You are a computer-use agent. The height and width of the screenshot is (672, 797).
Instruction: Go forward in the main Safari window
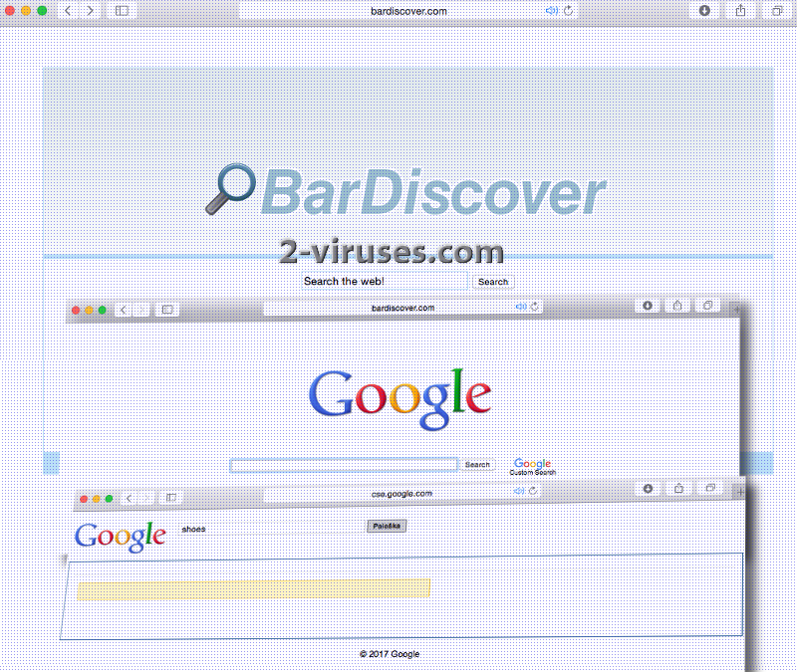point(90,11)
